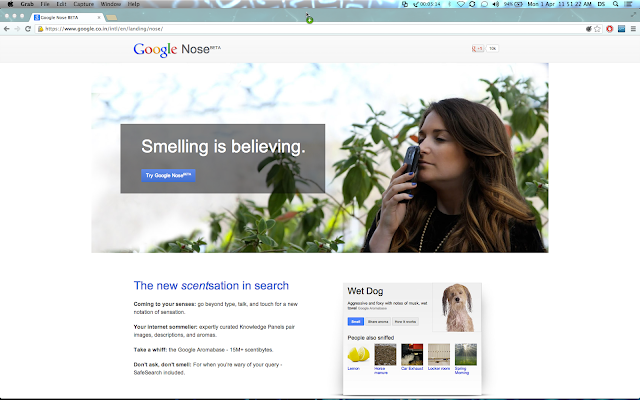Open Notification Center icon in the menu bar
Screen dimensions: 640x400
pyautogui.click(x=629, y=4)
